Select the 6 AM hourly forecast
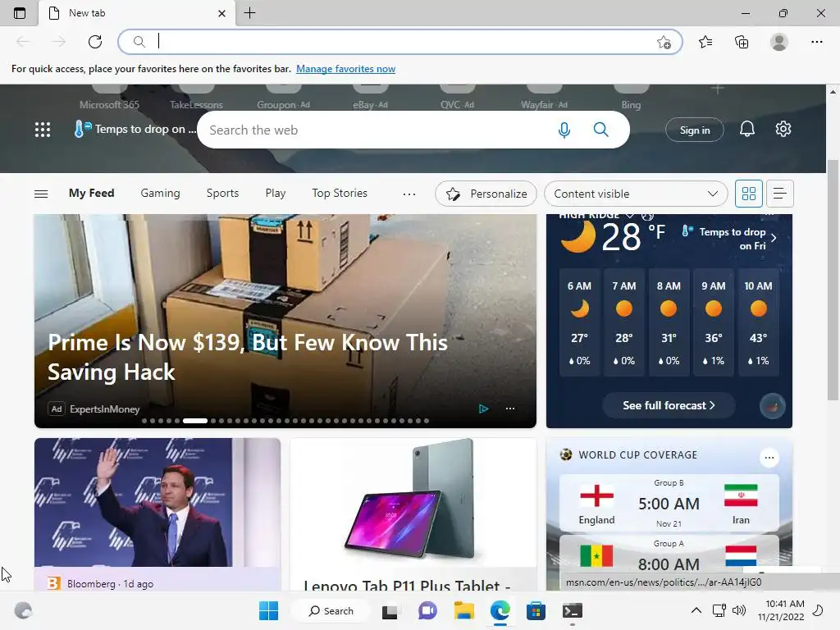Image resolution: width=840 pixels, height=630 pixels. (x=579, y=323)
